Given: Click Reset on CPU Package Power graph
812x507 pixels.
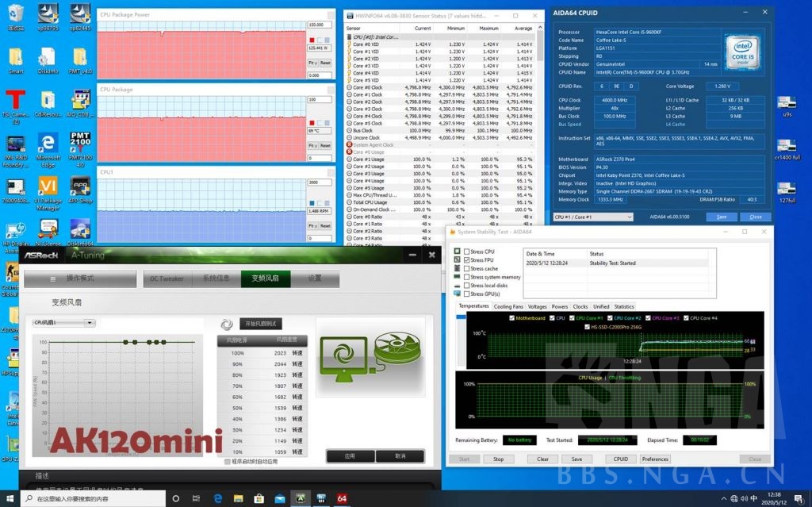Looking at the screenshot, I should [325, 63].
